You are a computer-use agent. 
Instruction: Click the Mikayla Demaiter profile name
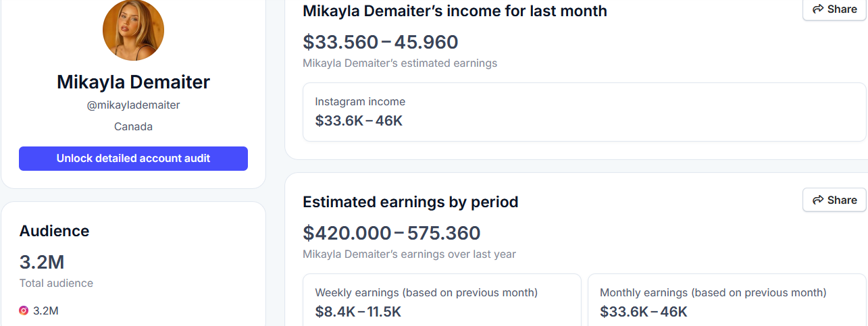[133, 82]
